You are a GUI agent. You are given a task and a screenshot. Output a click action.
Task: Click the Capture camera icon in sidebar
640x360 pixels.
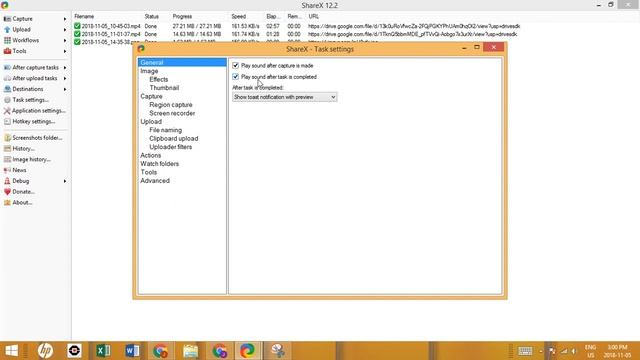click(7, 19)
